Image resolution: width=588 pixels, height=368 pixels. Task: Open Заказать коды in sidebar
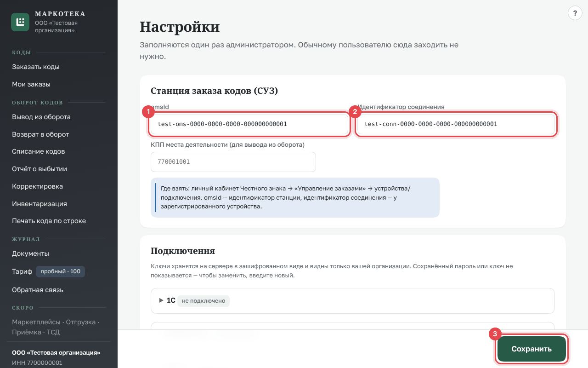point(36,67)
